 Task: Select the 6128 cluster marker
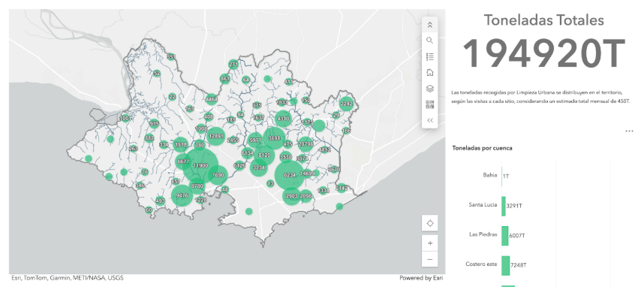tap(239, 166)
